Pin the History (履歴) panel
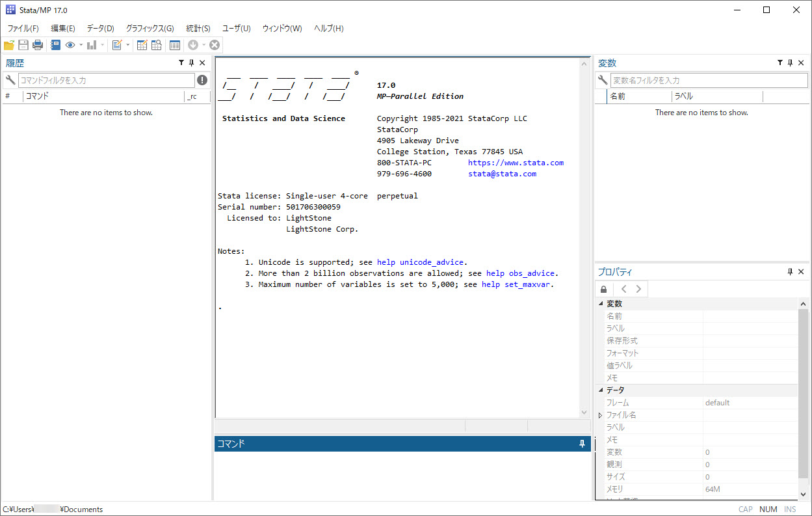Viewport: 812px width, 516px height. [192, 63]
